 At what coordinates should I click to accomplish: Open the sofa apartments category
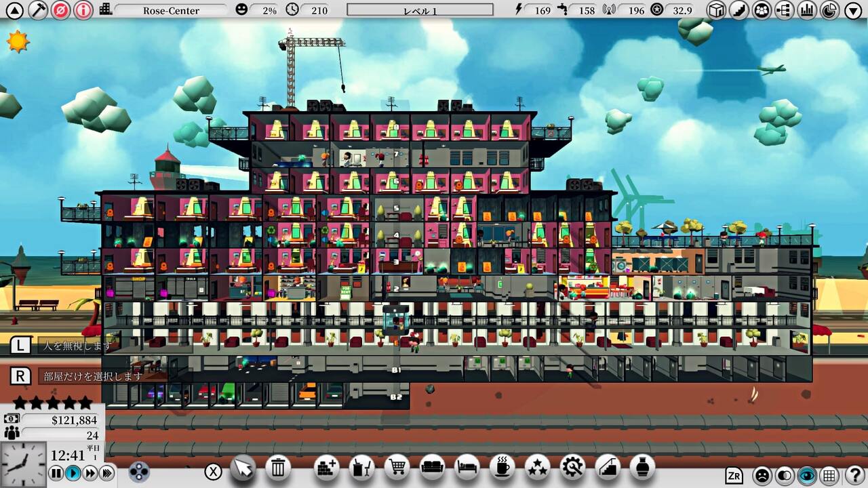click(x=432, y=468)
